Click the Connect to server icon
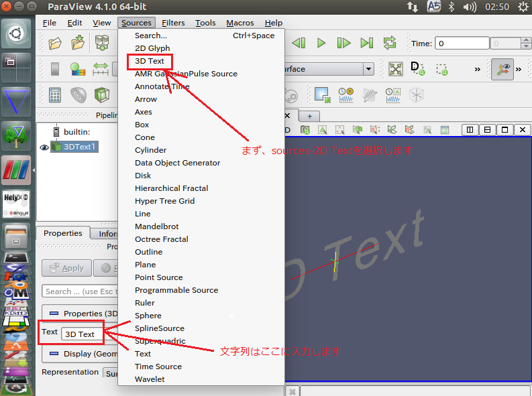 [102, 43]
